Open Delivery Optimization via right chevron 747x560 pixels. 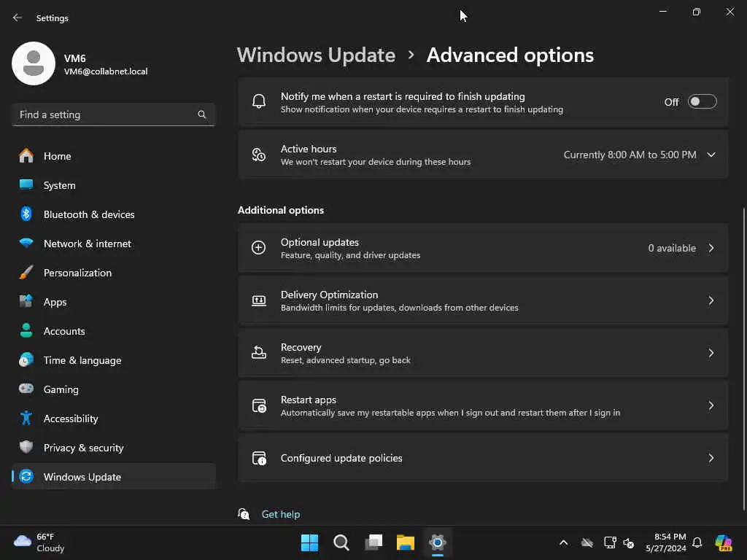[711, 300]
